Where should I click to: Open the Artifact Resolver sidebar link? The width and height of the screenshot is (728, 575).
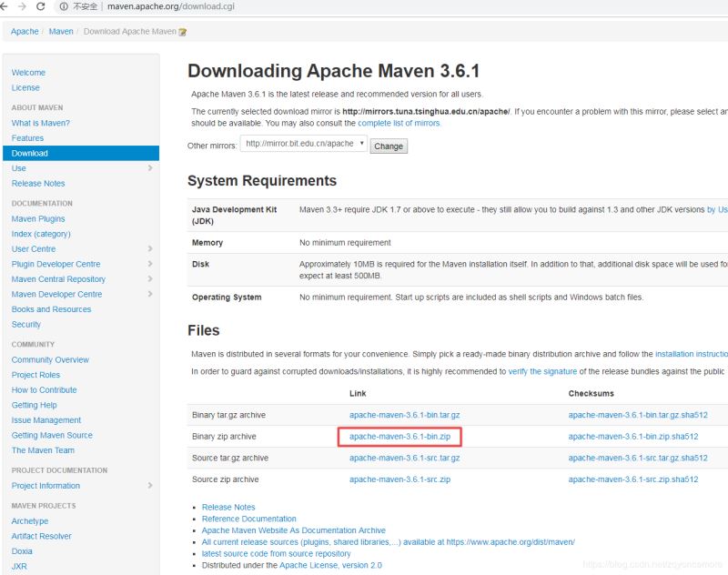pos(41,536)
